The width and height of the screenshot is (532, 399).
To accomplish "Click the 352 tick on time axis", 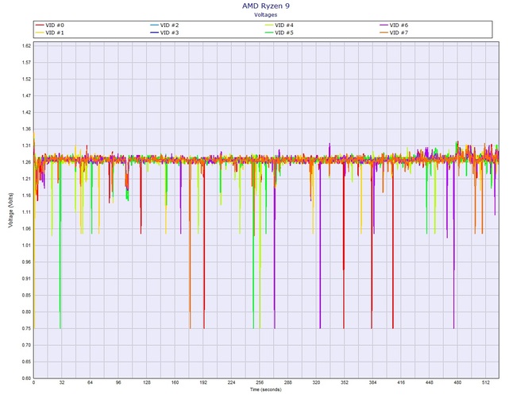I will tap(345, 382).
